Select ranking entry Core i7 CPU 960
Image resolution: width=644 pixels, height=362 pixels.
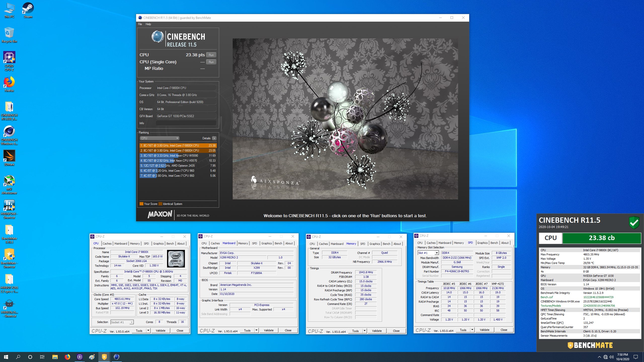[x=178, y=171]
